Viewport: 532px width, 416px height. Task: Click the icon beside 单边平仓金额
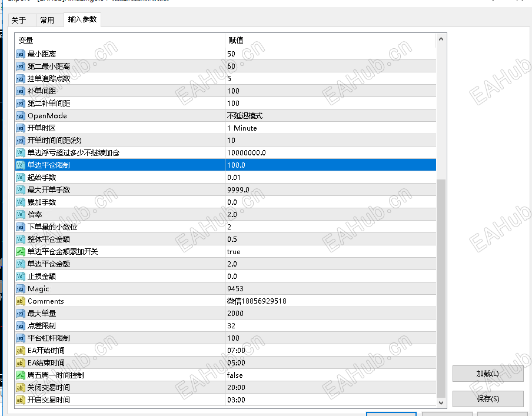(x=21, y=264)
